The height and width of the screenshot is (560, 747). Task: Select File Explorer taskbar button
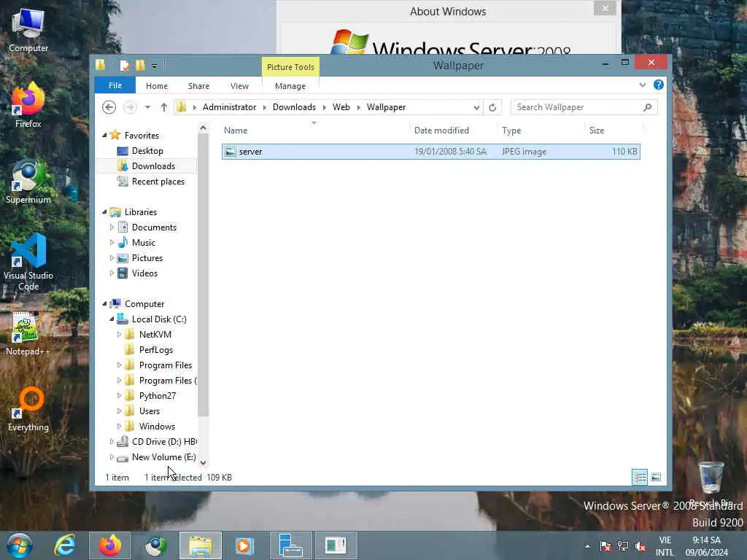pos(201,545)
